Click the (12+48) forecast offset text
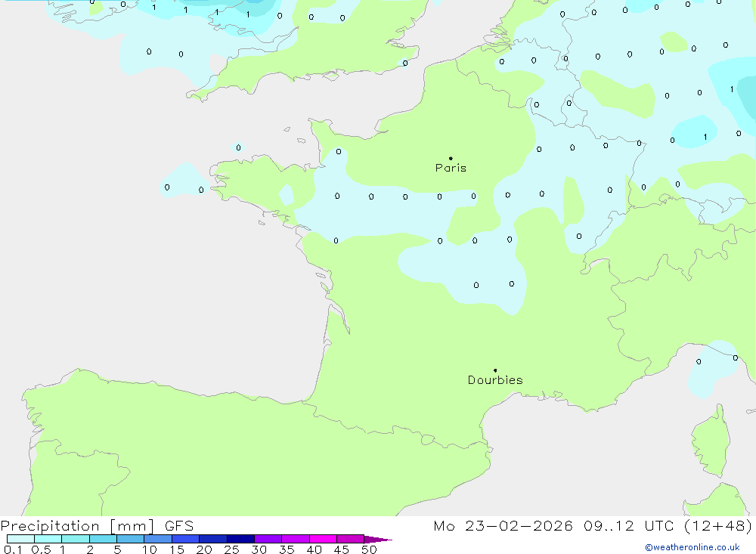 [x=718, y=526]
